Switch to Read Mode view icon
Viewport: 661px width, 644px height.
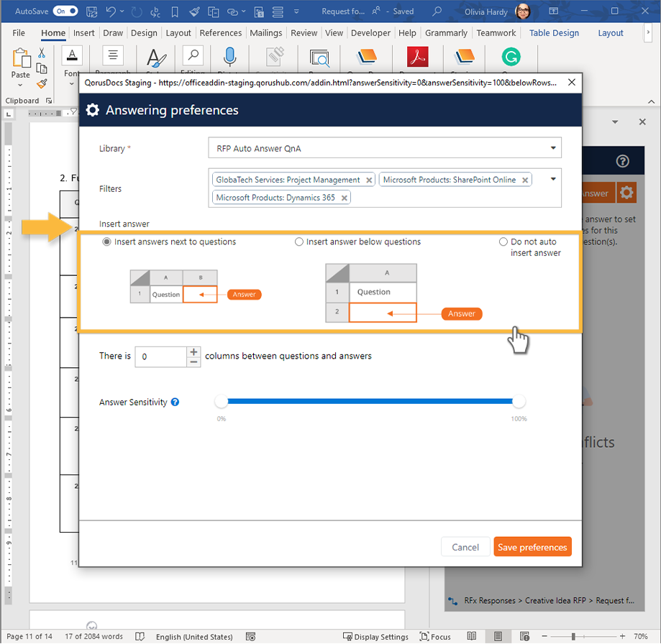(472, 636)
